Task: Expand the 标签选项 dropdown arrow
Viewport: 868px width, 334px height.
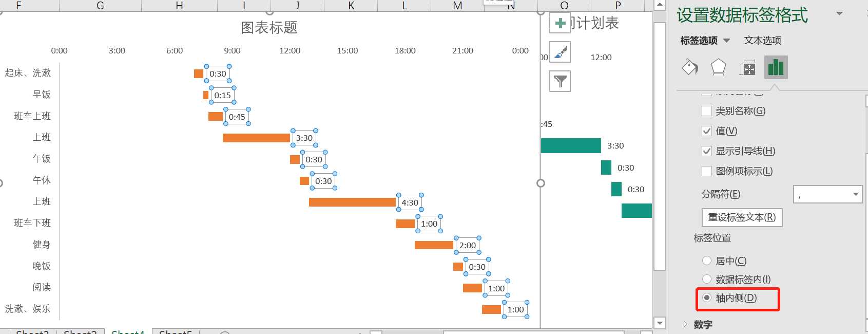Action: pos(726,41)
